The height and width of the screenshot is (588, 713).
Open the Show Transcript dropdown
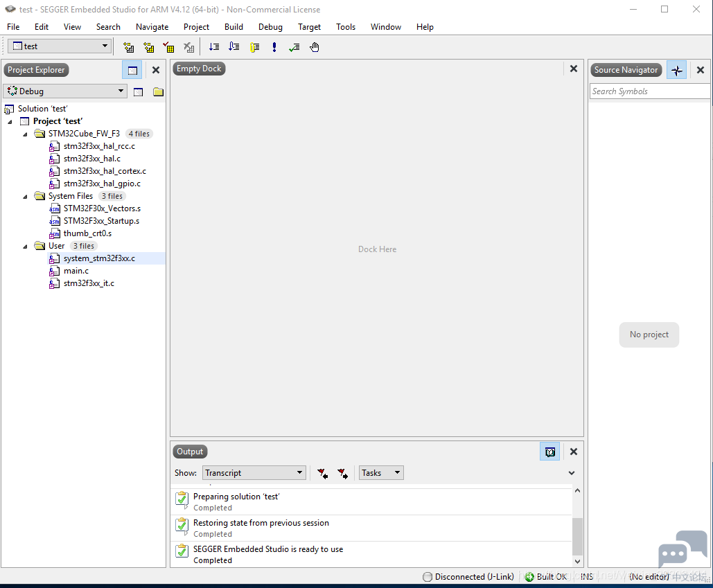click(x=254, y=473)
